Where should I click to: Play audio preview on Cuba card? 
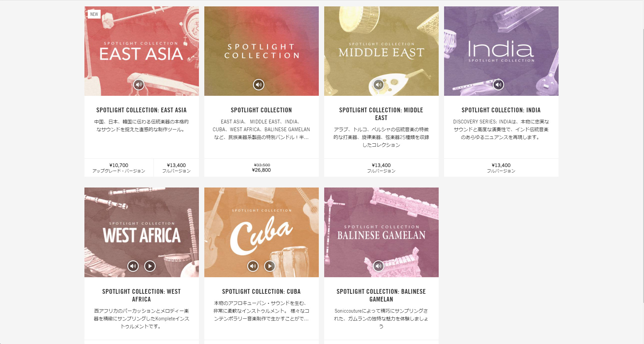coord(253,266)
